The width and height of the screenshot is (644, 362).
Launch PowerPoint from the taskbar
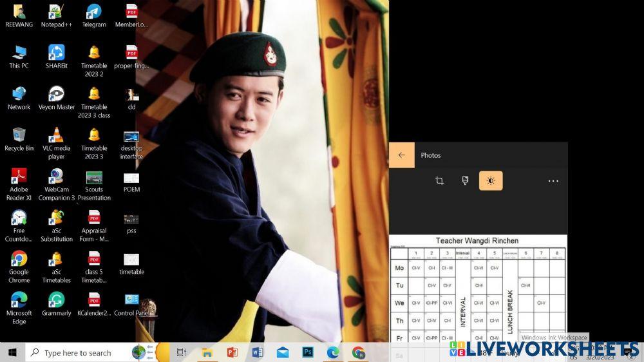click(232, 352)
